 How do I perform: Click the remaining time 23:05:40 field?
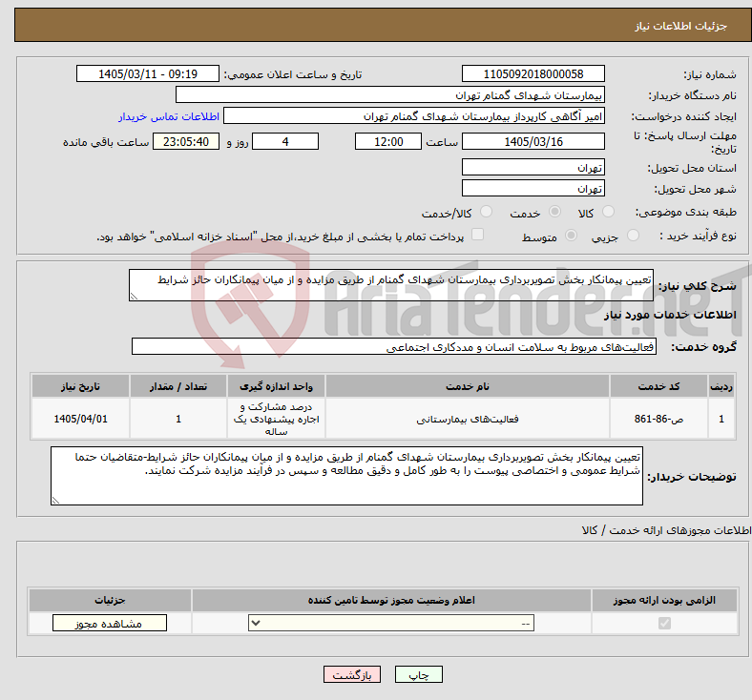pyautogui.click(x=186, y=141)
